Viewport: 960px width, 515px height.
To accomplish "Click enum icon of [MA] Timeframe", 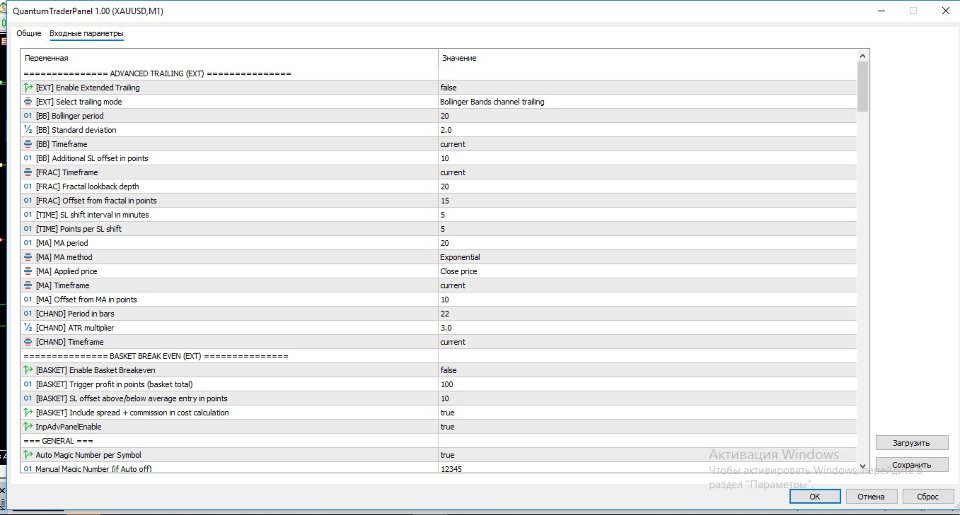I will click(x=28, y=285).
